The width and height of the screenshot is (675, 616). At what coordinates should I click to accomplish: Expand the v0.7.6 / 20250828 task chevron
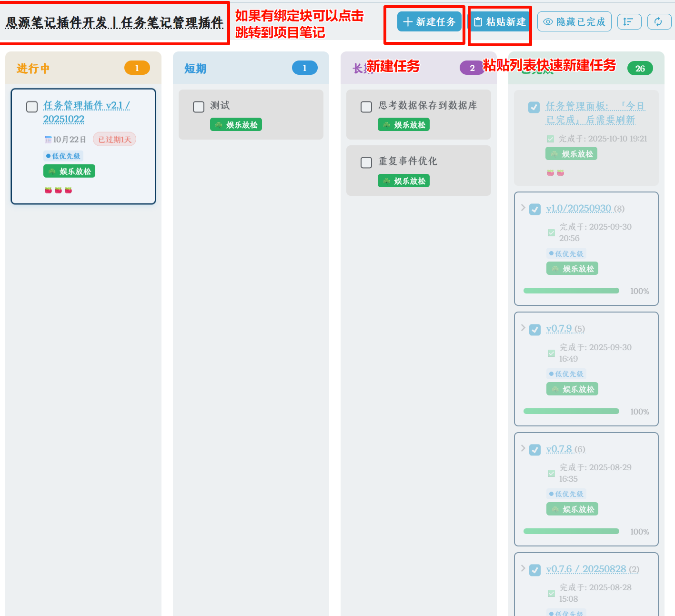click(523, 568)
